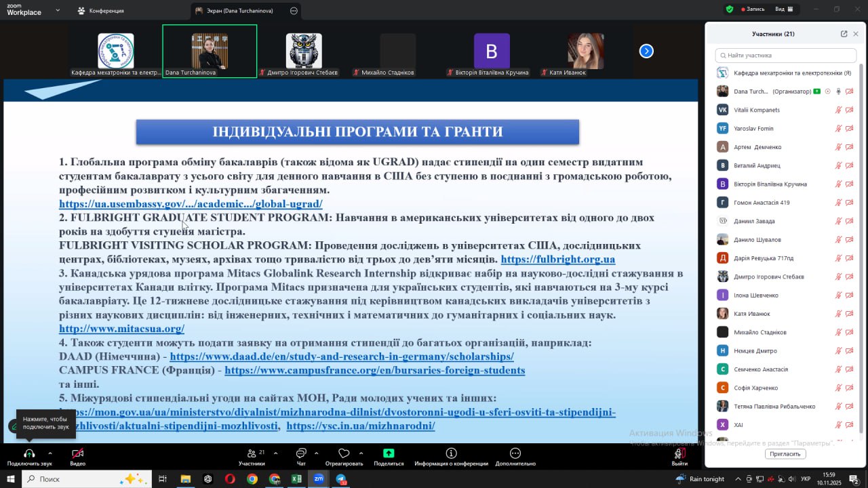Expand the Zoom Workplace dropdown chevron
868x488 pixels.
pos(58,11)
